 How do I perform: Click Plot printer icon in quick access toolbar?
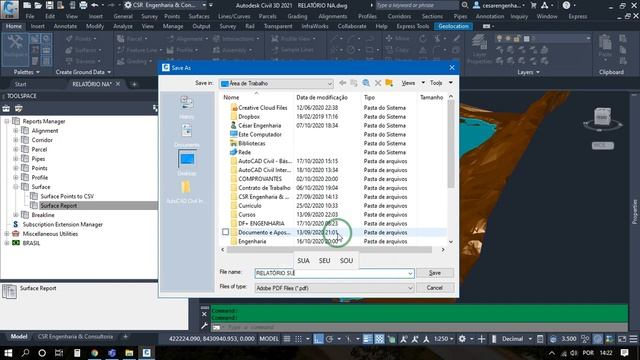pos(83,5)
